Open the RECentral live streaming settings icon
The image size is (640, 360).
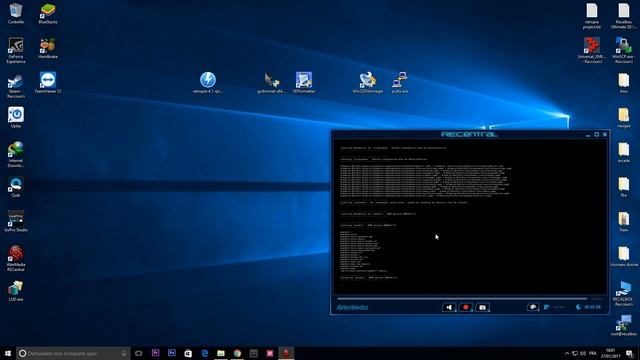(533, 307)
